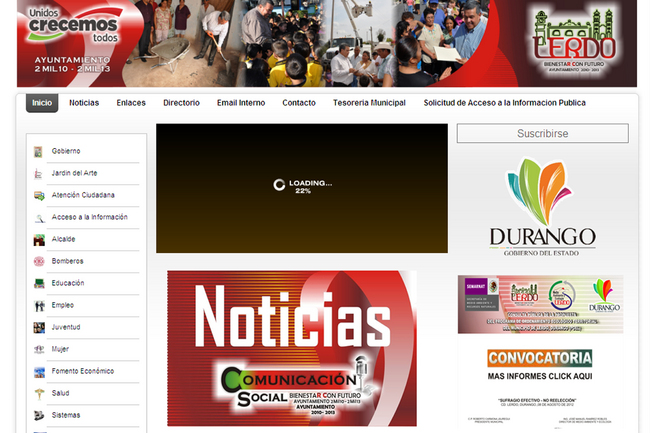650x433 pixels.
Task: Click the Suscribirse button
Action: point(542,133)
